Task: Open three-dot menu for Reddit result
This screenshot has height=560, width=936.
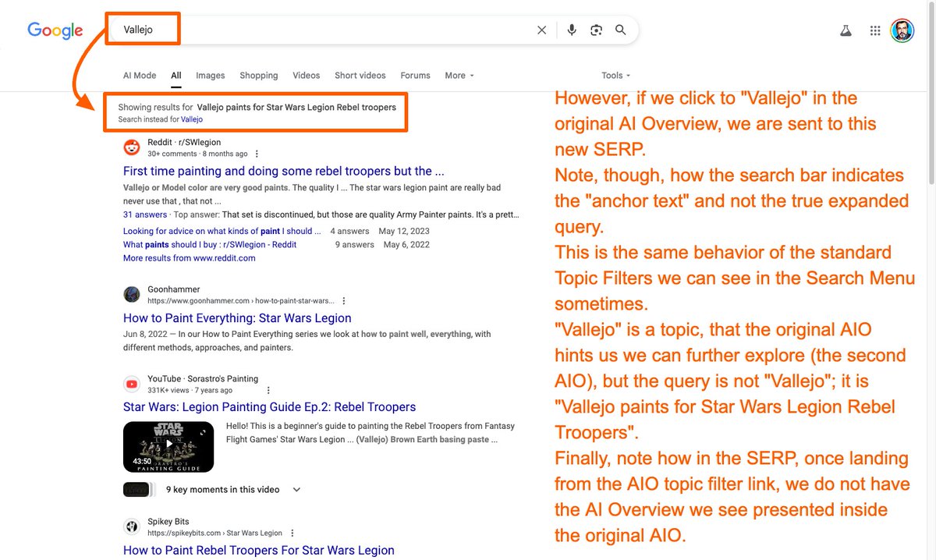Action: (x=257, y=154)
